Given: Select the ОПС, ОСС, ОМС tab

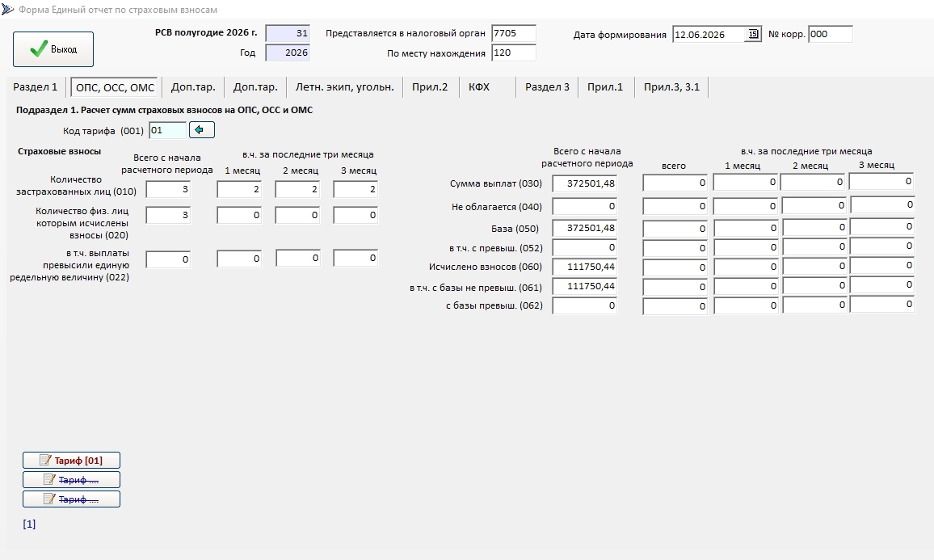Looking at the screenshot, I should [x=115, y=87].
